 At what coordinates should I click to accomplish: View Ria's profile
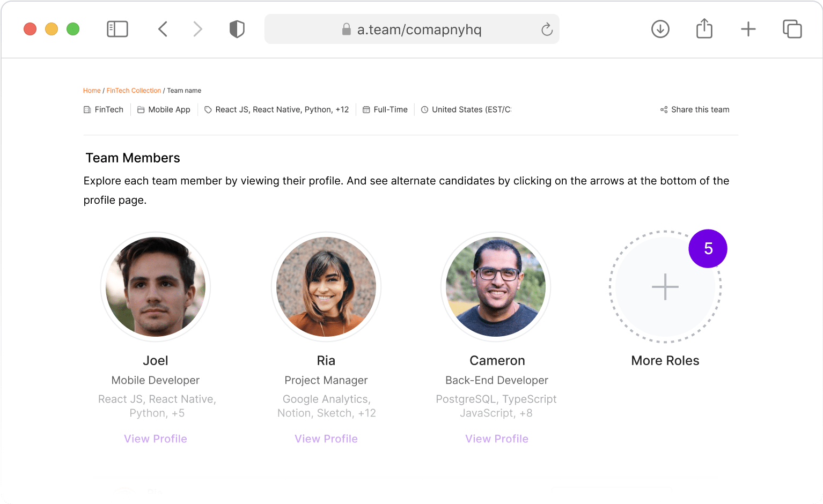pos(326,439)
